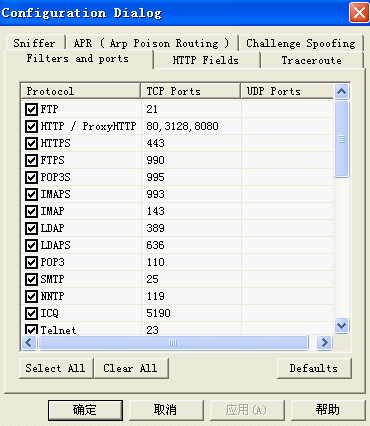
Task: Uncheck the HTTPS protocol checkbox
Action: tap(31, 143)
